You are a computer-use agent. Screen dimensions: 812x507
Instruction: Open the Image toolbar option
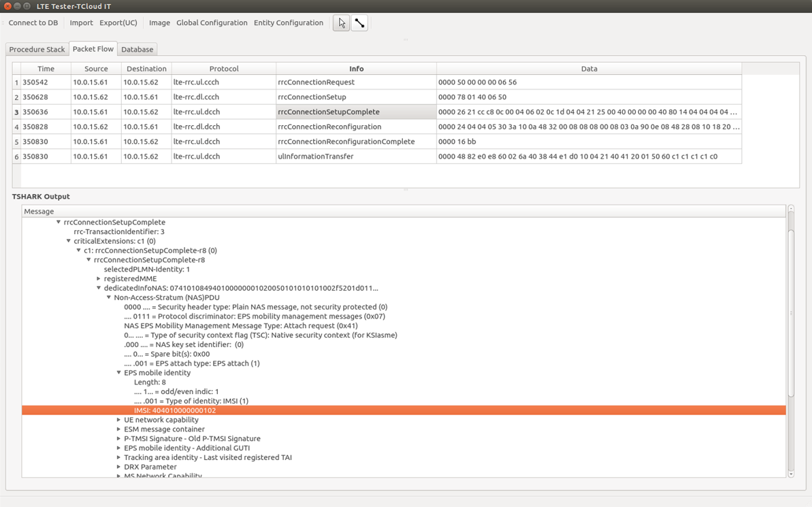click(x=159, y=23)
